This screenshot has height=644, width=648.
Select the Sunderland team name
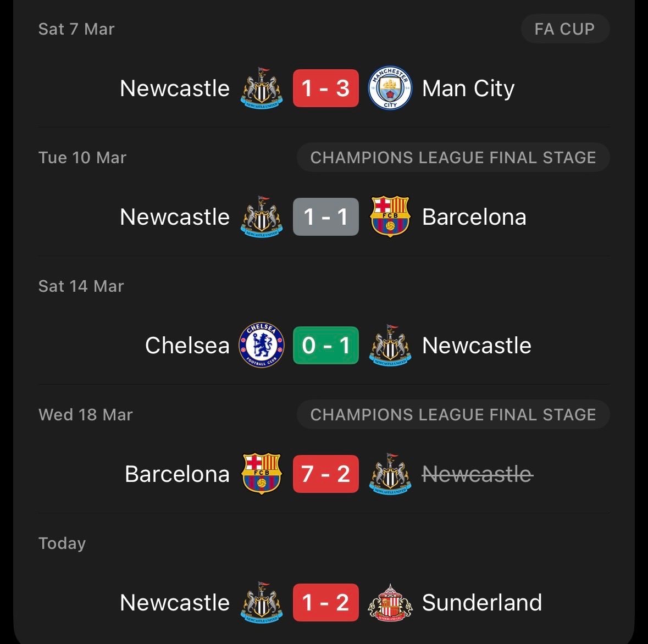[x=481, y=603]
